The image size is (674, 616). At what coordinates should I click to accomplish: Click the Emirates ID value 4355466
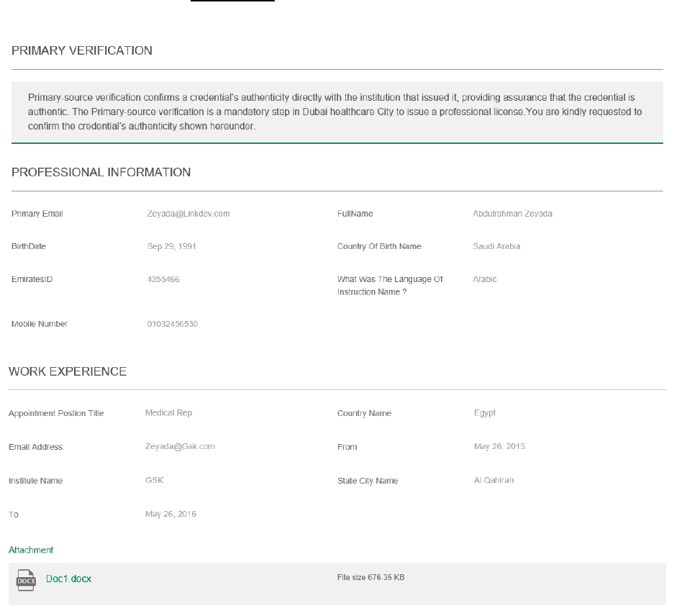[x=163, y=279]
